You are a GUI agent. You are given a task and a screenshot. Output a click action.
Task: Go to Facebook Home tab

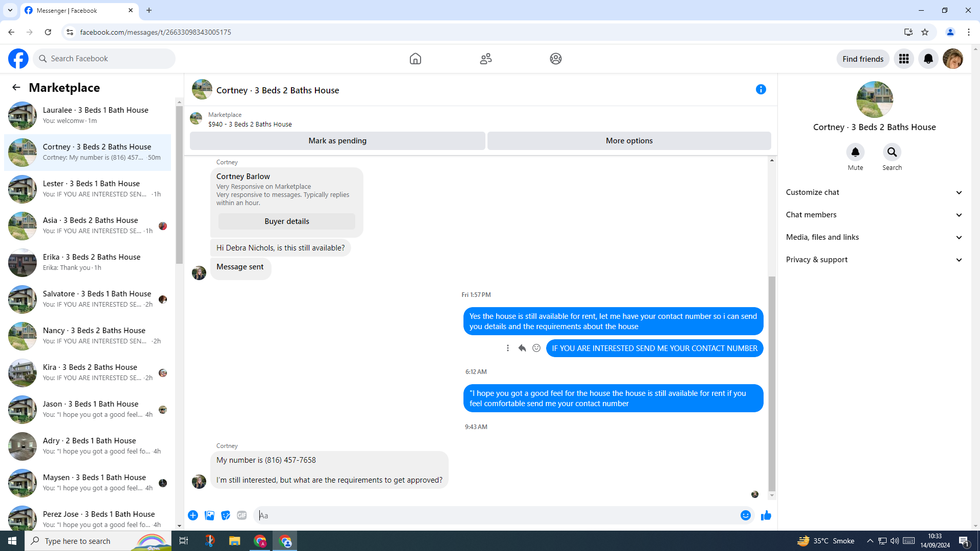click(415, 59)
